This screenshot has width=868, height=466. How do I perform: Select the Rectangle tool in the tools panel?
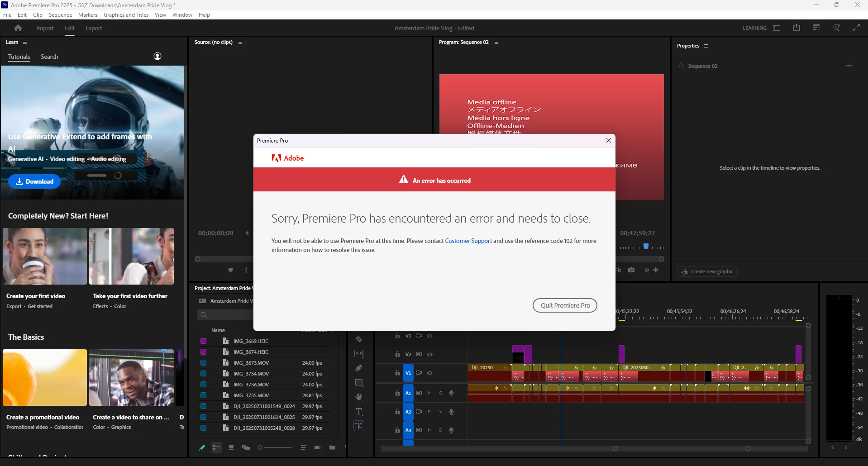359,383
